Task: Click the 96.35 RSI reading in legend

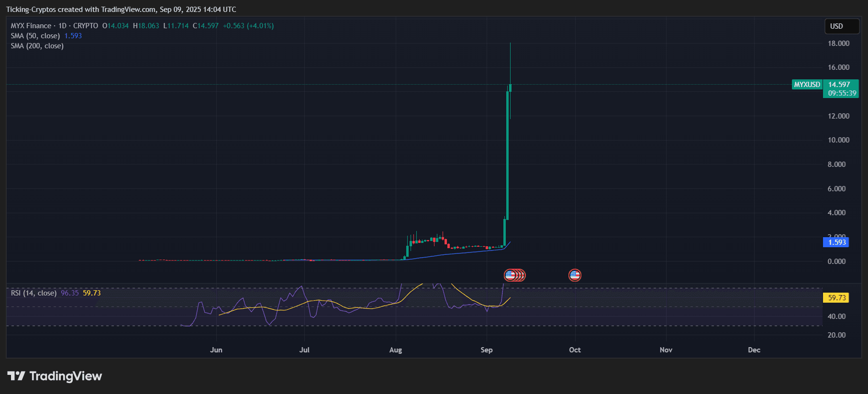Action: (70, 293)
